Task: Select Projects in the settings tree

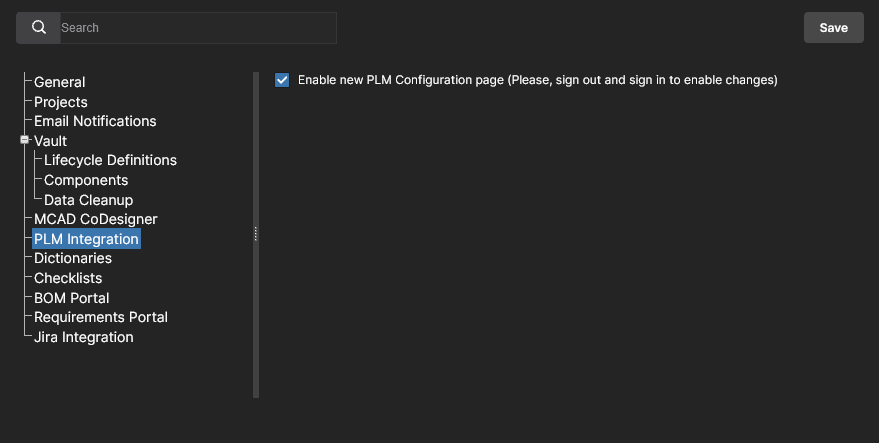Action: [61, 102]
